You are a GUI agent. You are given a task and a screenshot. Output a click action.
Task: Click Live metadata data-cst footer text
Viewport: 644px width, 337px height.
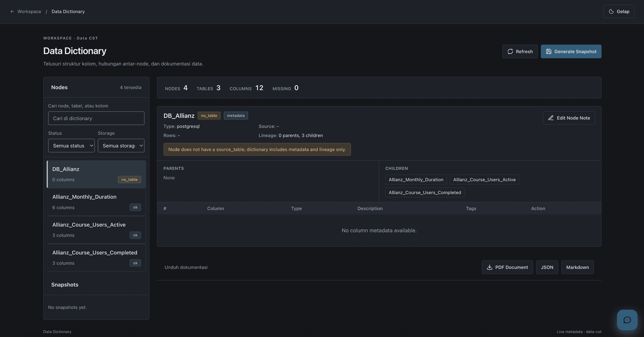tap(579, 332)
